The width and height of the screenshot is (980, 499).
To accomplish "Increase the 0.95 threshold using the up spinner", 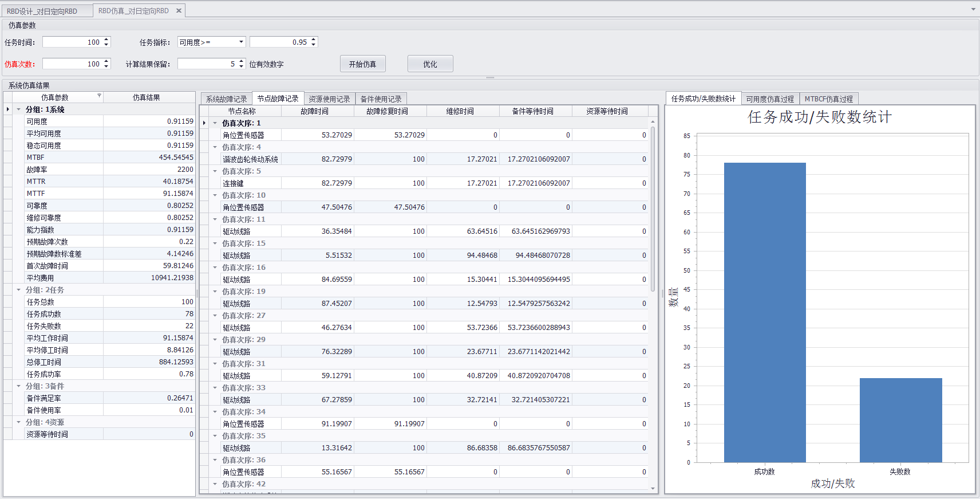I will click(x=313, y=40).
